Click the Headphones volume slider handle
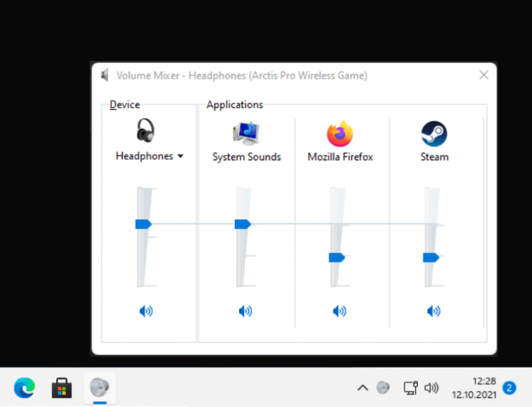This screenshot has width=532, height=407. [143, 224]
